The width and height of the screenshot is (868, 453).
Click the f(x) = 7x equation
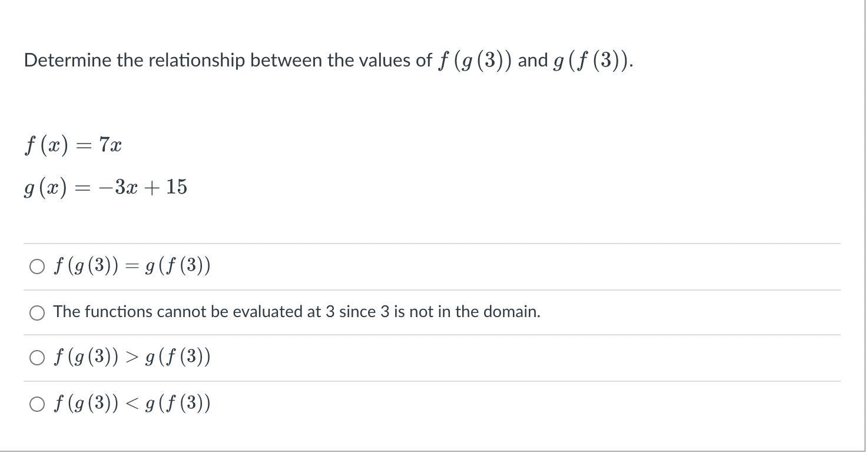73,145
